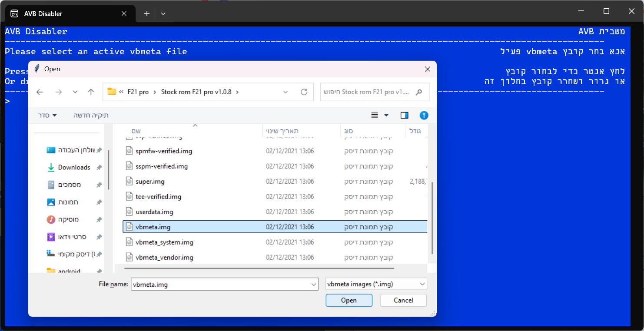Image resolution: width=644 pixels, height=331 pixels.
Task: Click the File name text field
Action: (x=219, y=285)
